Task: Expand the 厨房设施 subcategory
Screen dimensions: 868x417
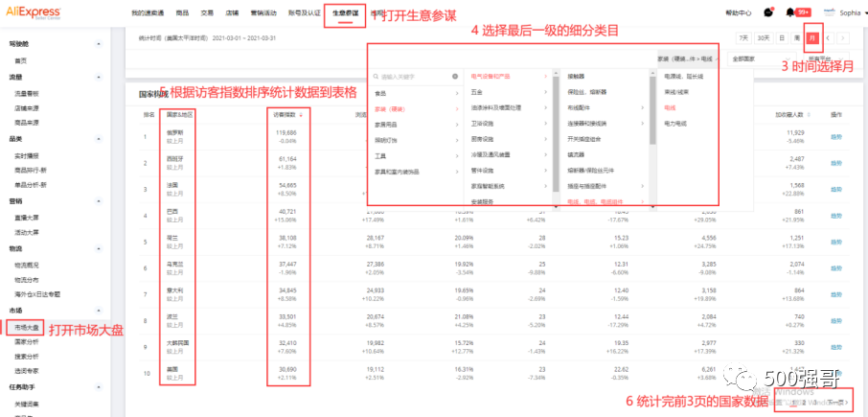Action: 509,138
